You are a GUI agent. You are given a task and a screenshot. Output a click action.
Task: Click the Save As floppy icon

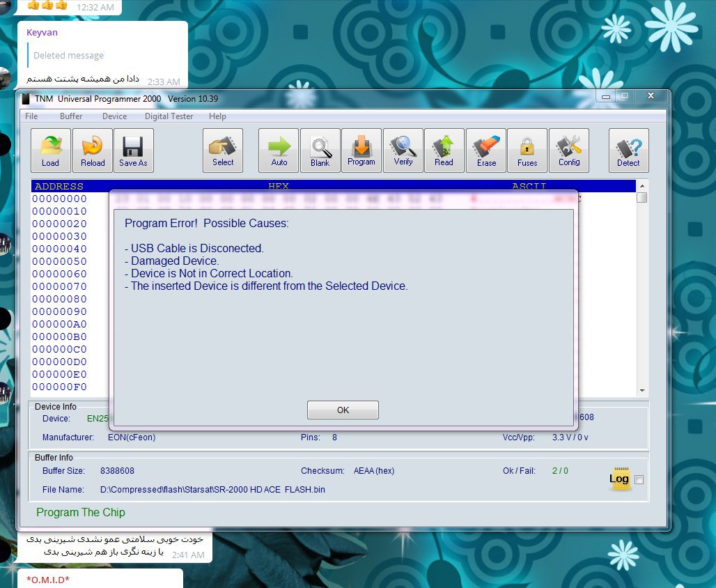click(133, 150)
